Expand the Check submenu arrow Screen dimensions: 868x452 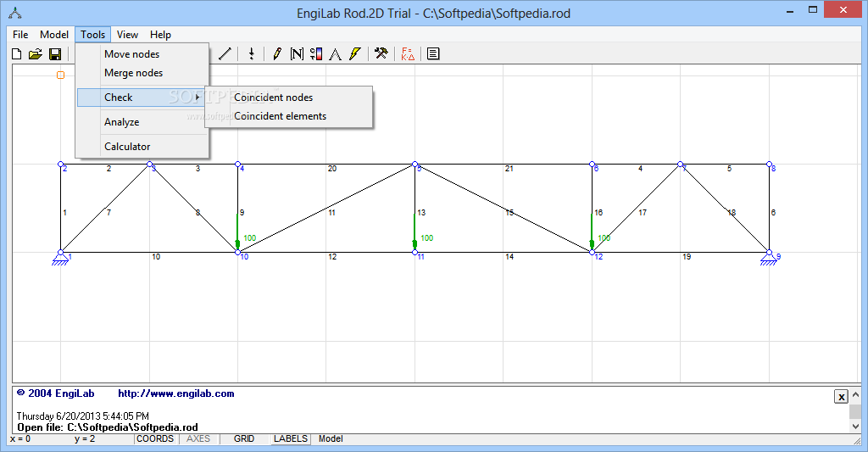click(197, 98)
